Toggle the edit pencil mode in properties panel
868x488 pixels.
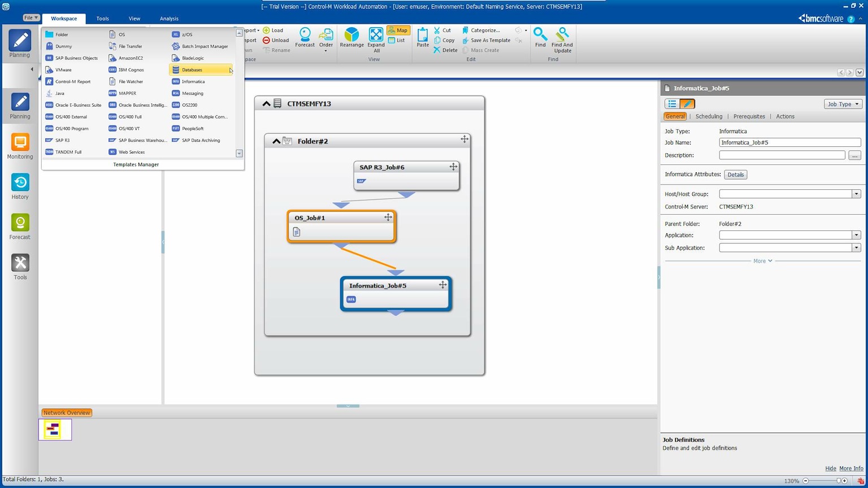click(x=687, y=104)
